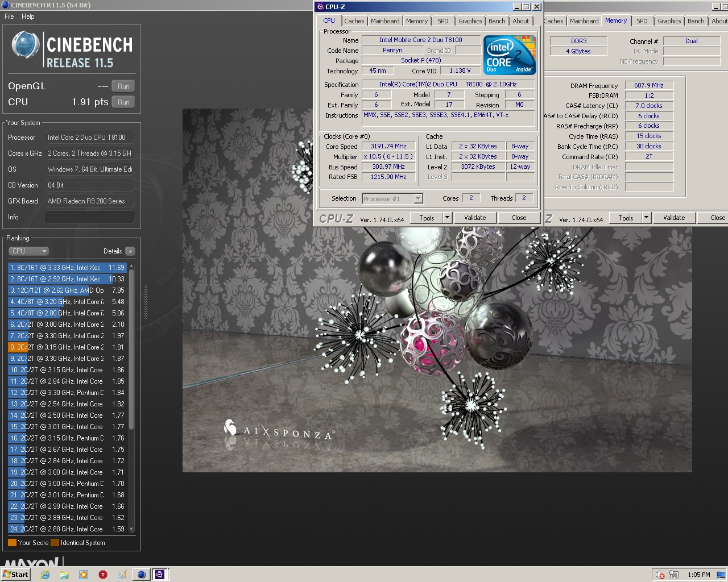Open Internet Explorer from the taskbar

pyautogui.click(x=45, y=575)
